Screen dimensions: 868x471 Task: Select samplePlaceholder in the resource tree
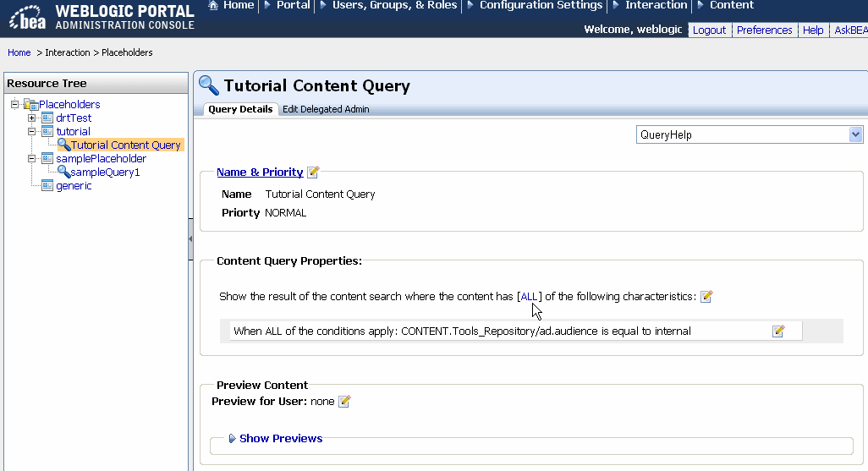102,158
